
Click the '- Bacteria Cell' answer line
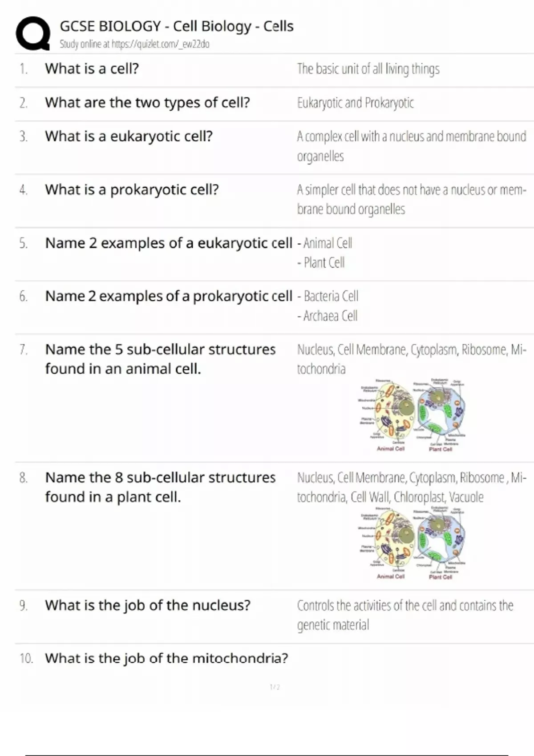pyautogui.click(x=328, y=296)
